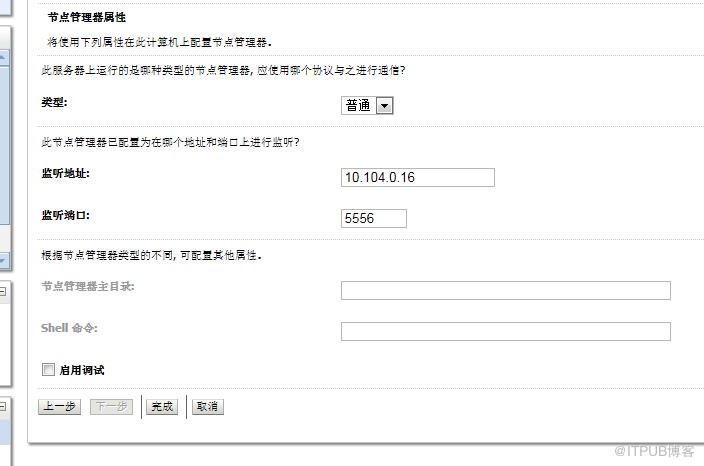The image size is (704, 466).
Task: Collapse the last left sidebar panel section
Action: [3, 405]
